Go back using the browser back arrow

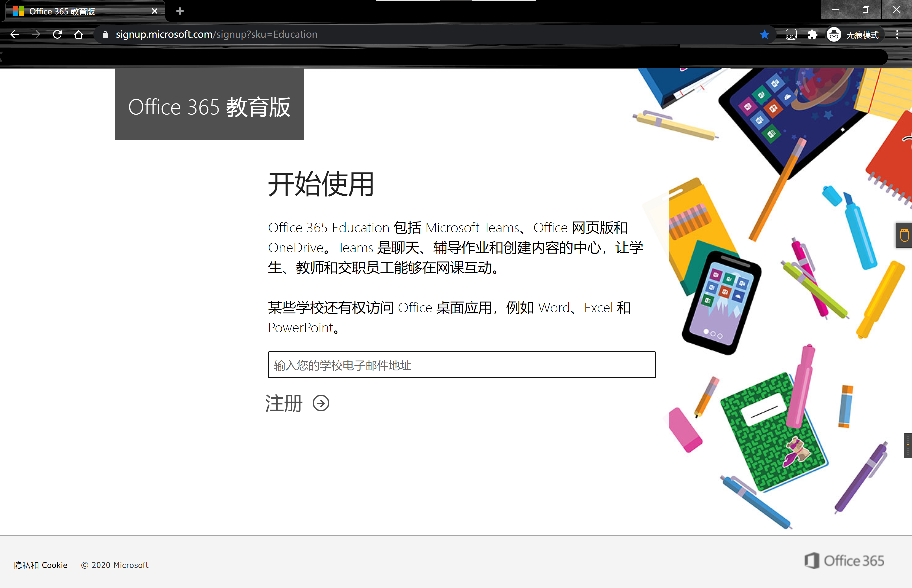click(x=15, y=34)
